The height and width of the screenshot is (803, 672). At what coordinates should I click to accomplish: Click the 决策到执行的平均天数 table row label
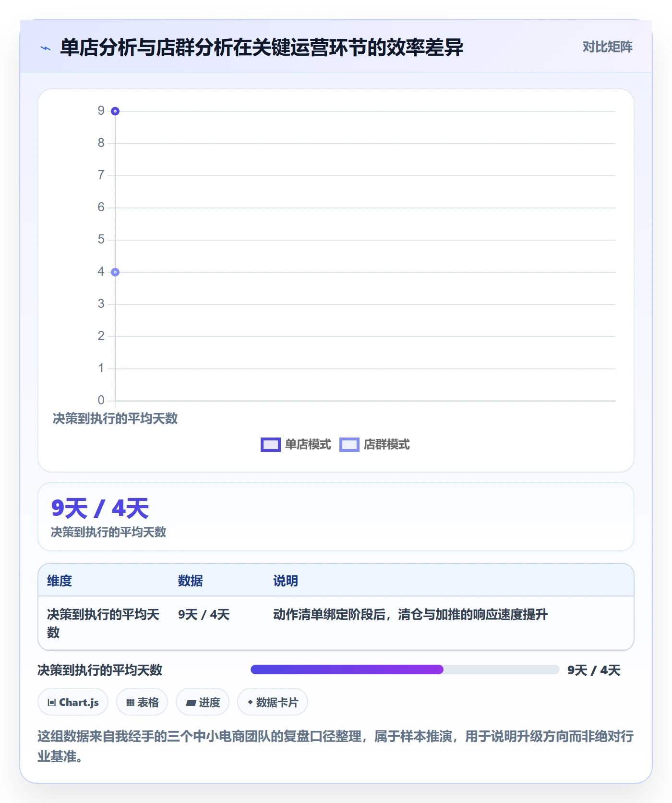click(103, 623)
